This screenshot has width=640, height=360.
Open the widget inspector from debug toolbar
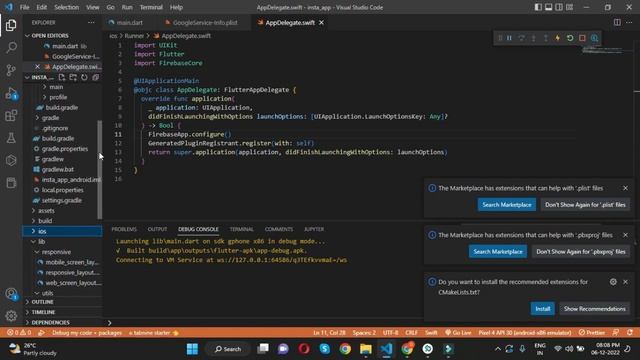click(x=594, y=38)
